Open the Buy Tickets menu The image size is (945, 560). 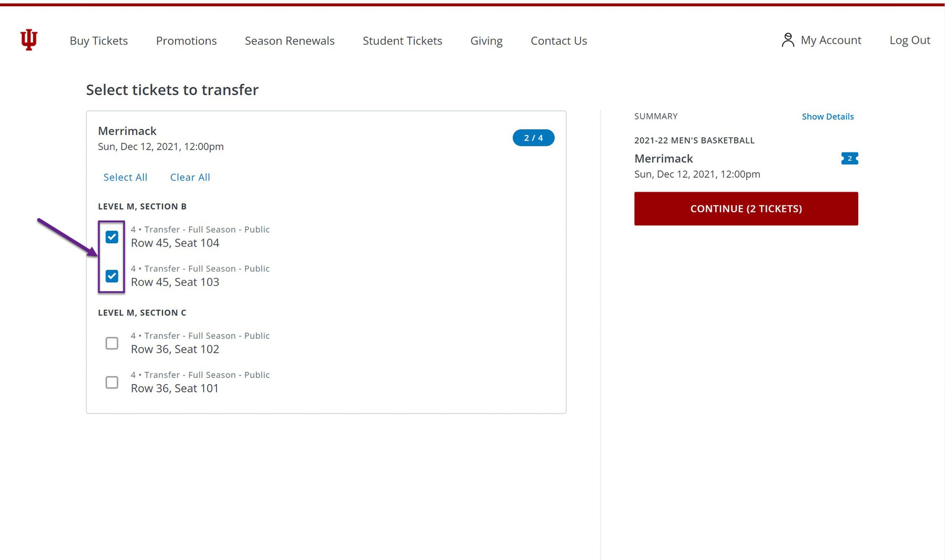[99, 40]
